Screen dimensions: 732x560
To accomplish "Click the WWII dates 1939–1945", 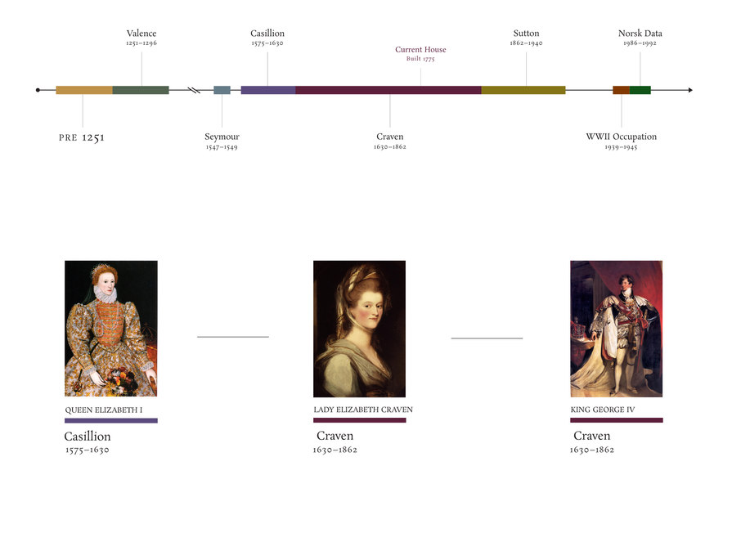I will 622,147.
